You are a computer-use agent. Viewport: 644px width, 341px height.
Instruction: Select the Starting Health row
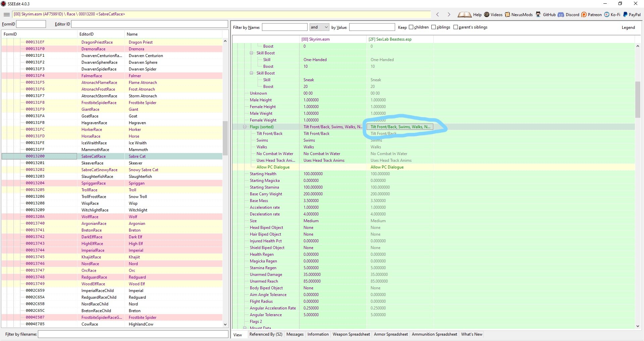(x=433, y=174)
